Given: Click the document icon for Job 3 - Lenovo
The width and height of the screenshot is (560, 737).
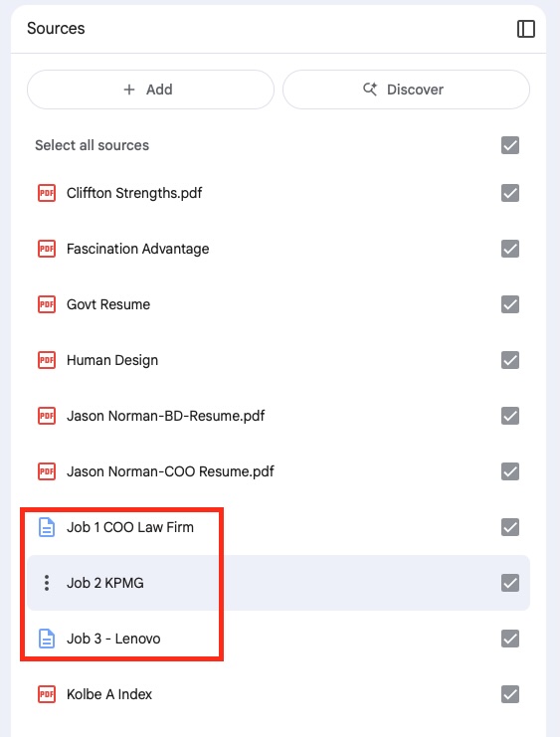Looking at the screenshot, I should click(x=47, y=639).
